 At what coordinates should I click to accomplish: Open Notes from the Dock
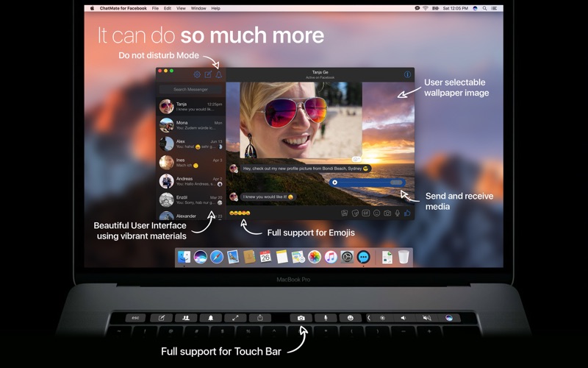pyautogui.click(x=282, y=257)
